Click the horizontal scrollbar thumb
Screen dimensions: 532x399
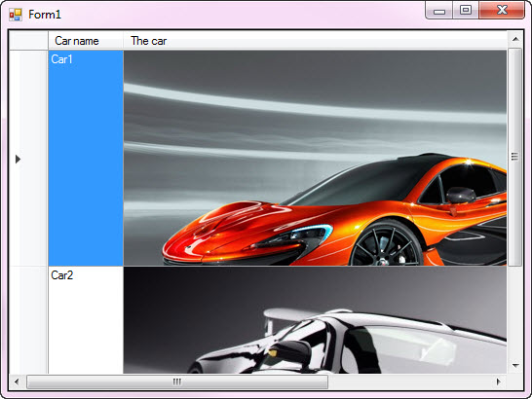click(177, 382)
